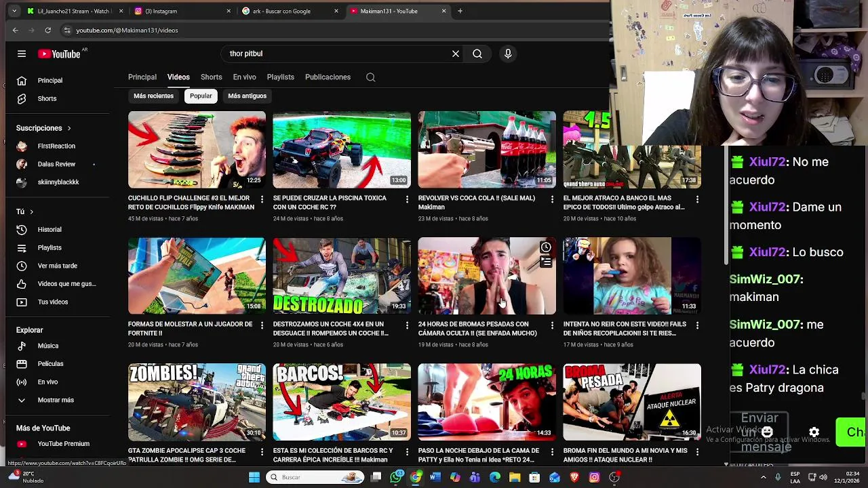
Task: Reload the browser page
Action: click(47, 30)
